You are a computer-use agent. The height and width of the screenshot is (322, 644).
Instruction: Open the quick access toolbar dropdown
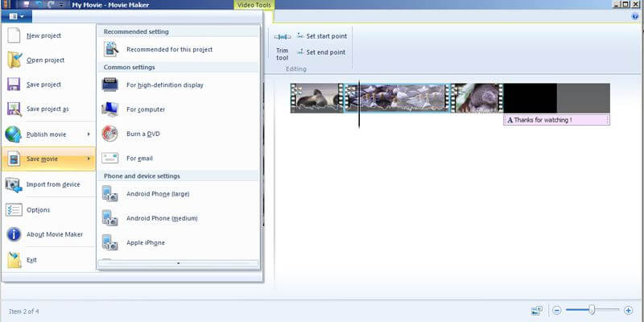(62, 5)
